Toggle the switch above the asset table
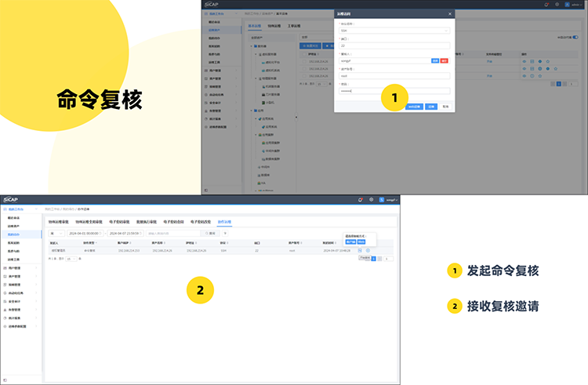Viewport: 588px width, 385px height. click(575, 37)
